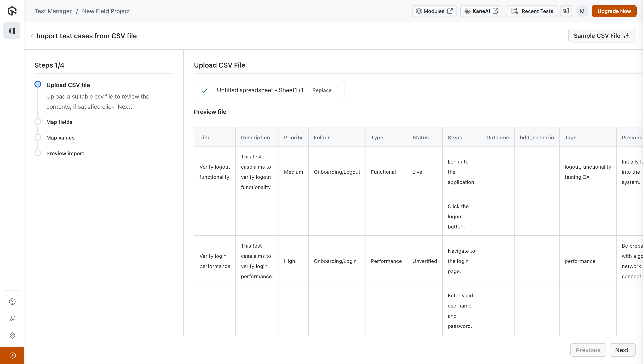Image resolution: width=643 pixels, height=364 pixels.
Task: Click the Upgrade Now button
Action: coord(614,11)
